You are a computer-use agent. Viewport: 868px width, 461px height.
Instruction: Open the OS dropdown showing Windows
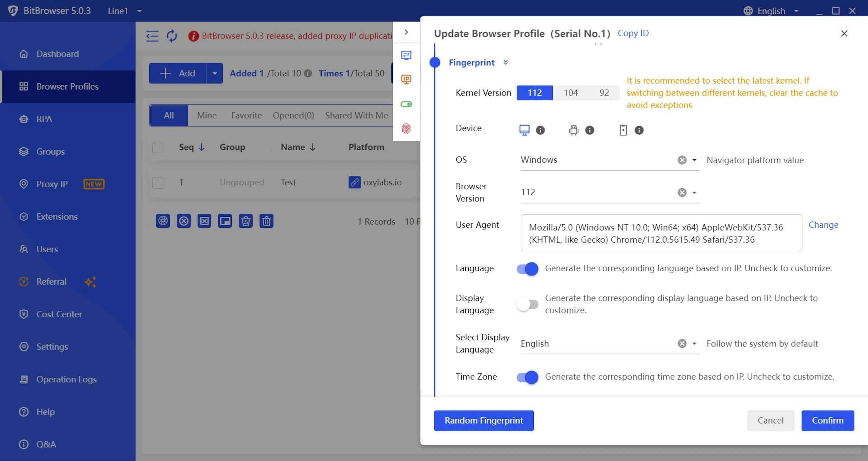coord(694,160)
